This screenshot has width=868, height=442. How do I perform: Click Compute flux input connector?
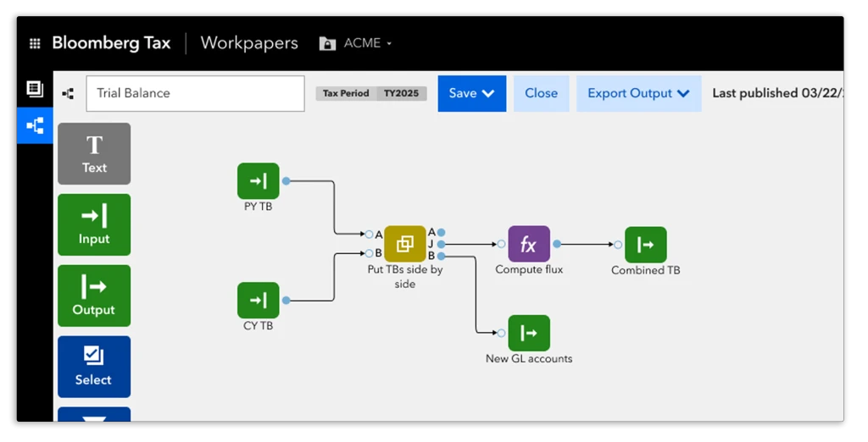[x=501, y=244]
